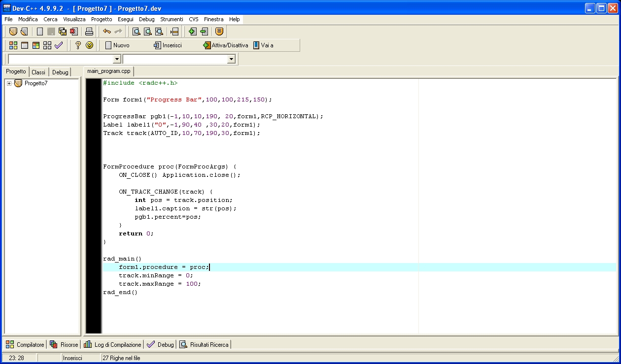Open the Log di Compilazione tab
The width and height of the screenshot is (621, 364).
pyautogui.click(x=113, y=344)
